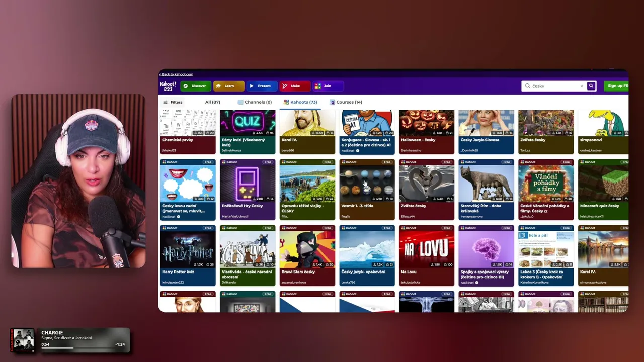Click into the search field containing česky
Image resolution: width=644 pixels, height=362 pixels.
tap(553, 86)
